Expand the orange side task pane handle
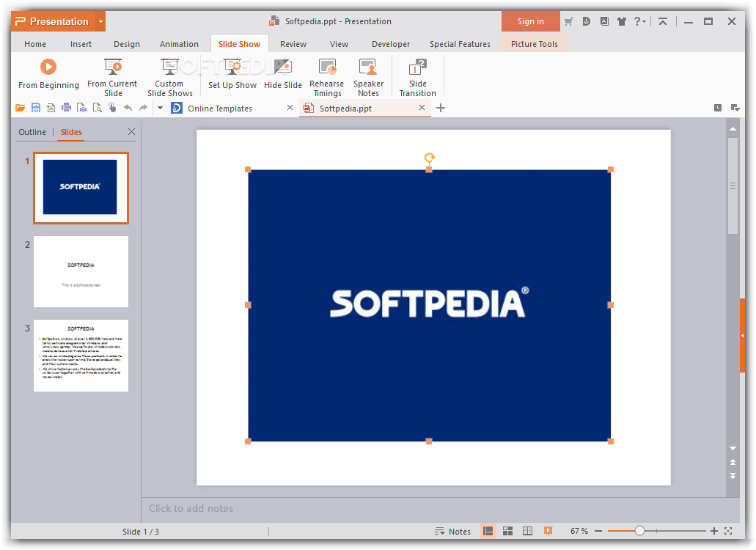 coord(743,335)
